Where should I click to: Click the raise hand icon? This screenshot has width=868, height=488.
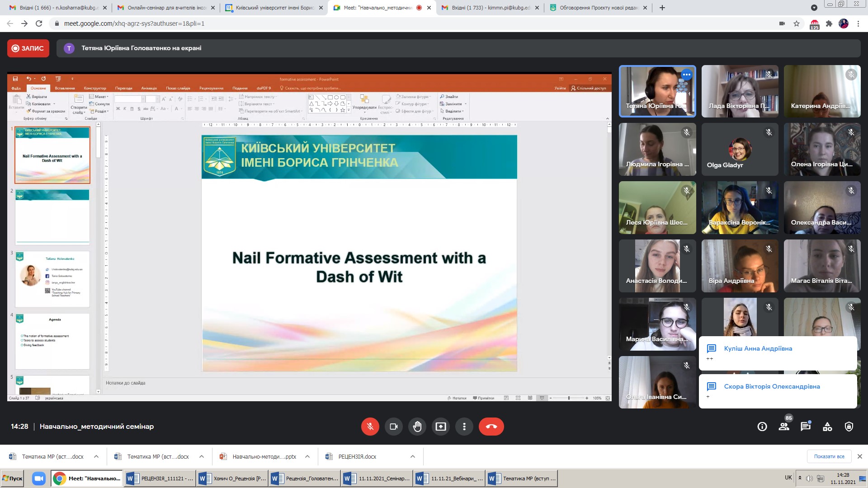(x=417, y=427)
